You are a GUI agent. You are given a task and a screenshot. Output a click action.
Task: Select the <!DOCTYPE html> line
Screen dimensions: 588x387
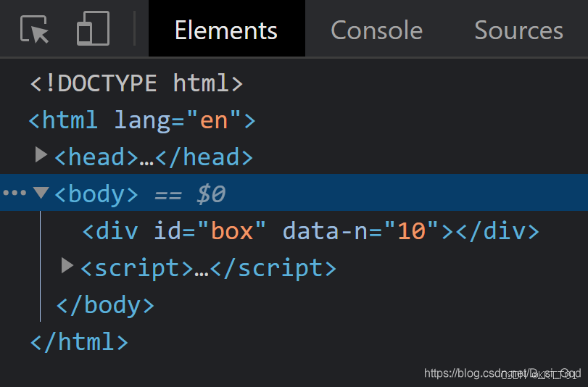tap(136, 83)
